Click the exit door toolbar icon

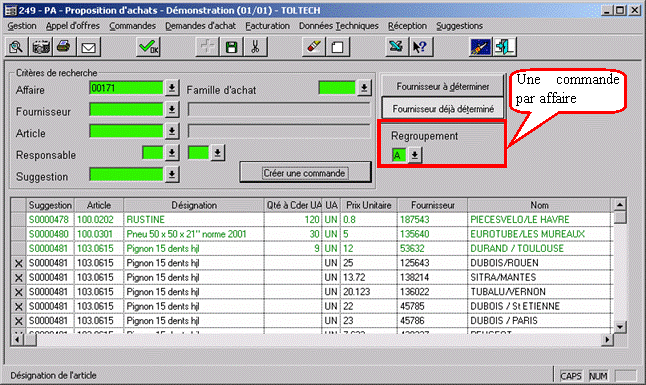click(x=505, y=47)
